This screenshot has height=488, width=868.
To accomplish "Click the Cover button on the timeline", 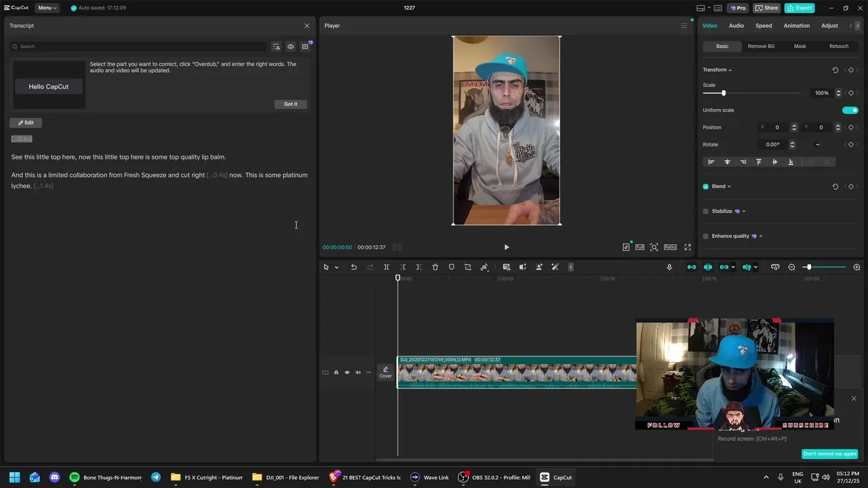I will coord(385,372).
